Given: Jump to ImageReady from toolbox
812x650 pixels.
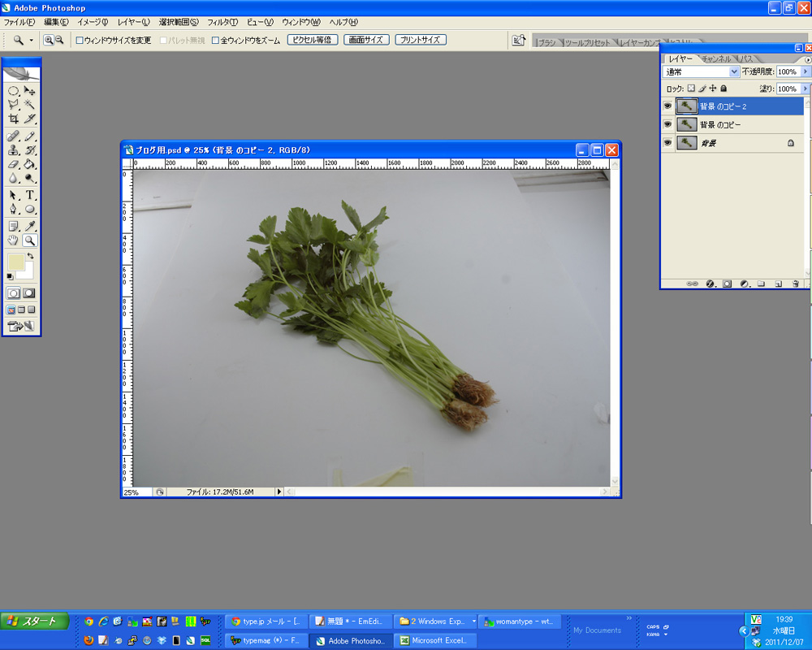Looking at the screenshot, I should coord(21,326).
